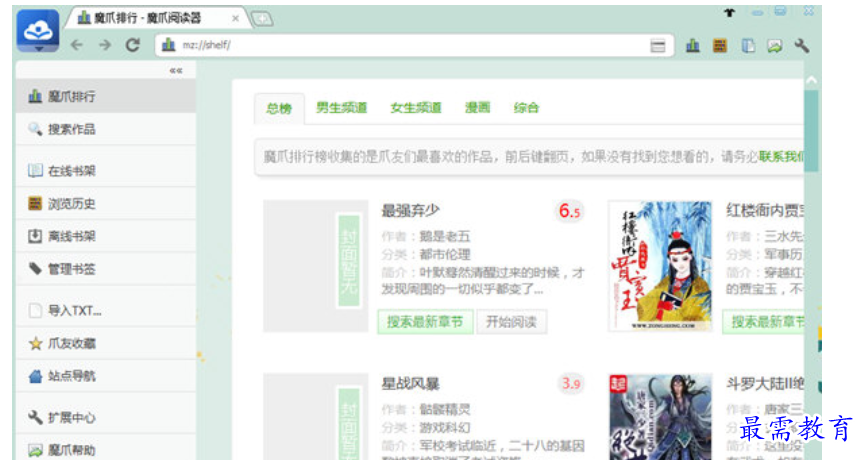The height and width of the screenshot is (460, 861).
Task: Open rankings from toolbar chart icon
Action: (693, 46)
